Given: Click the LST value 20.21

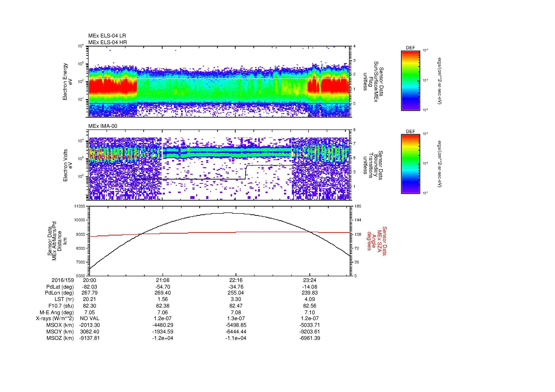Looking at the screenshot, I should point(90,299).
